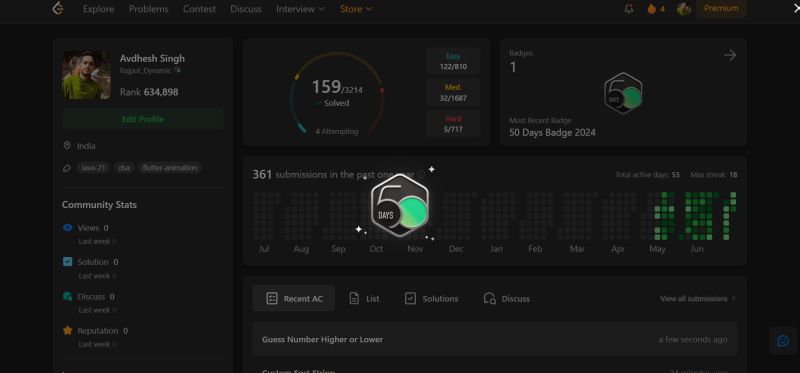Click the submissions info icon
Image resolution: width=800 pixels, height=373 pixels.
tap(421, 175)
